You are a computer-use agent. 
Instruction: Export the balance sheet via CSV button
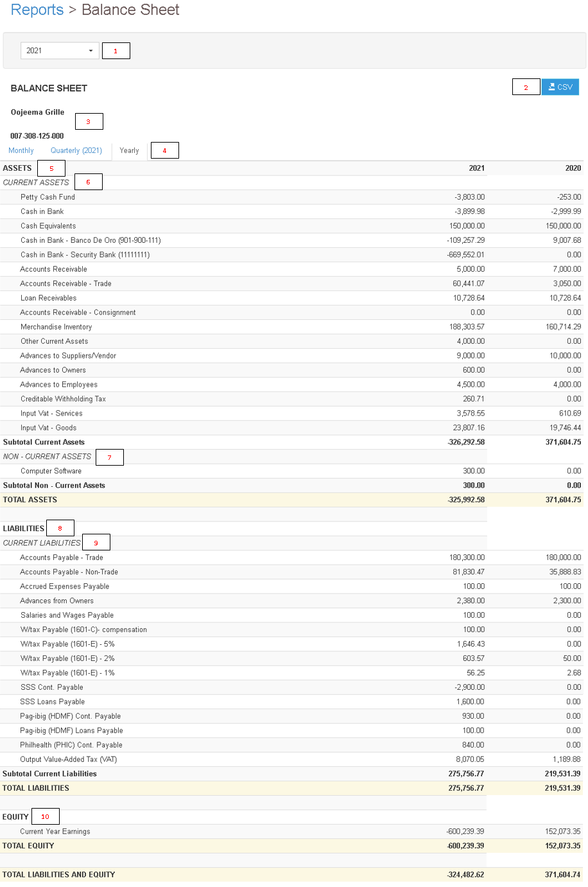tap(560, 87)
